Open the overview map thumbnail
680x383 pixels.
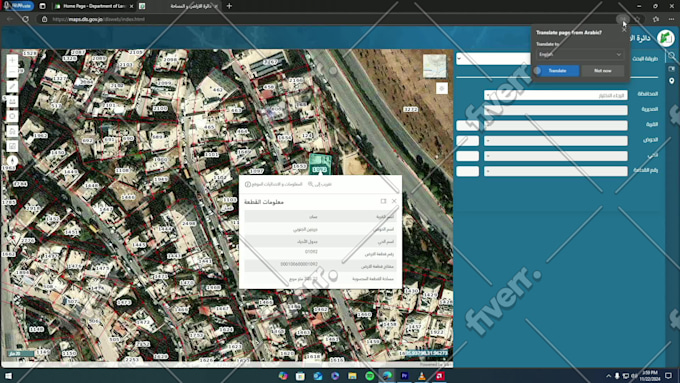[x=434, y=66]
